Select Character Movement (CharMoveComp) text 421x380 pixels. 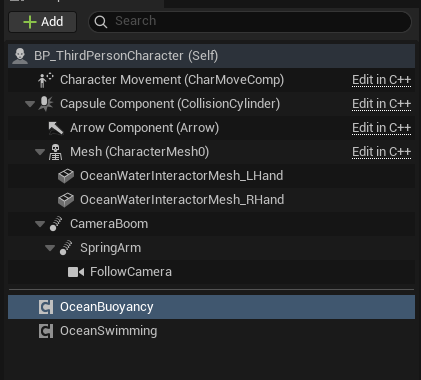coord(172,80)
